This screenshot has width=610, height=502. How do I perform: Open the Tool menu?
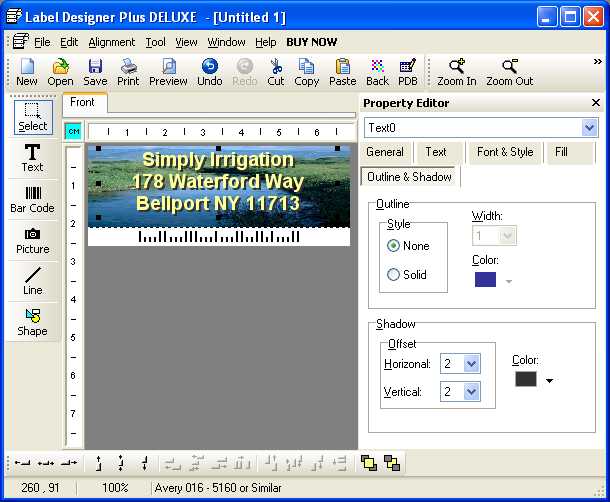(x=156, y=42)
